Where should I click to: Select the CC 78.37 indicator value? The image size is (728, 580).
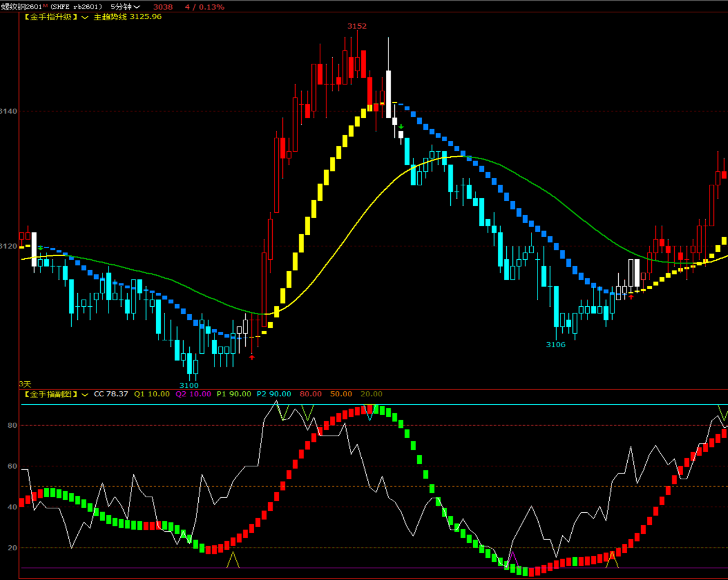coord(111,394)
